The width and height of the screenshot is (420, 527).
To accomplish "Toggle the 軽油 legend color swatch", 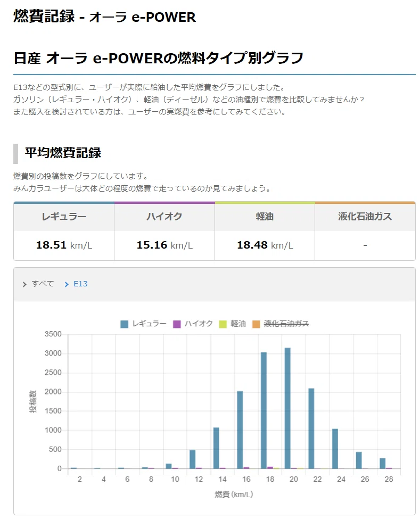I will pyautogui.click(x=223, y=324).
